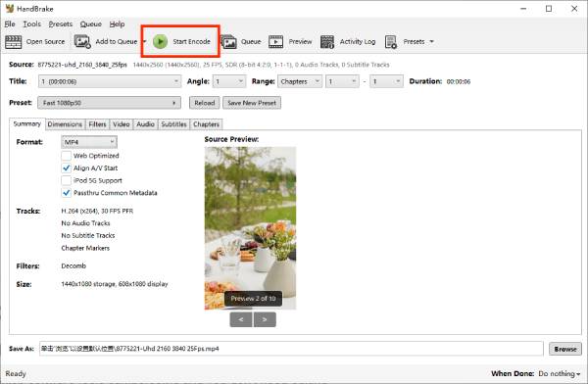Click the Reload button
This screenshot has height=384, width=588.
[205, 103]
